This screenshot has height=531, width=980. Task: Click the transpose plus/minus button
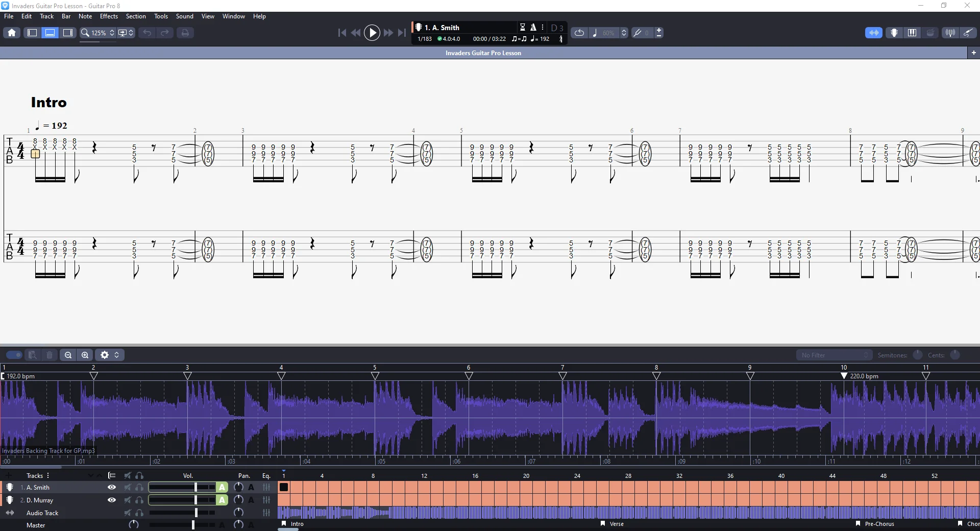tap(659, 33)
